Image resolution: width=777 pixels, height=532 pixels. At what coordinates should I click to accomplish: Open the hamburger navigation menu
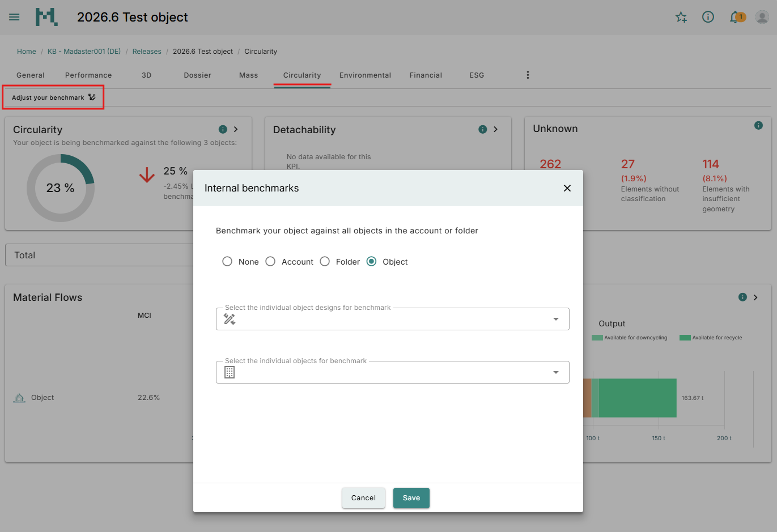(14, 17)
